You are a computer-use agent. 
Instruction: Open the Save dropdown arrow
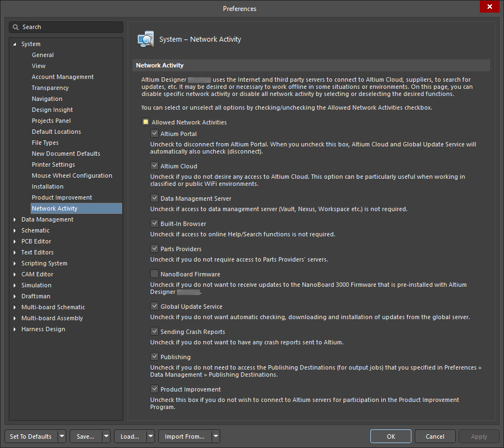[x=106, y=436]
